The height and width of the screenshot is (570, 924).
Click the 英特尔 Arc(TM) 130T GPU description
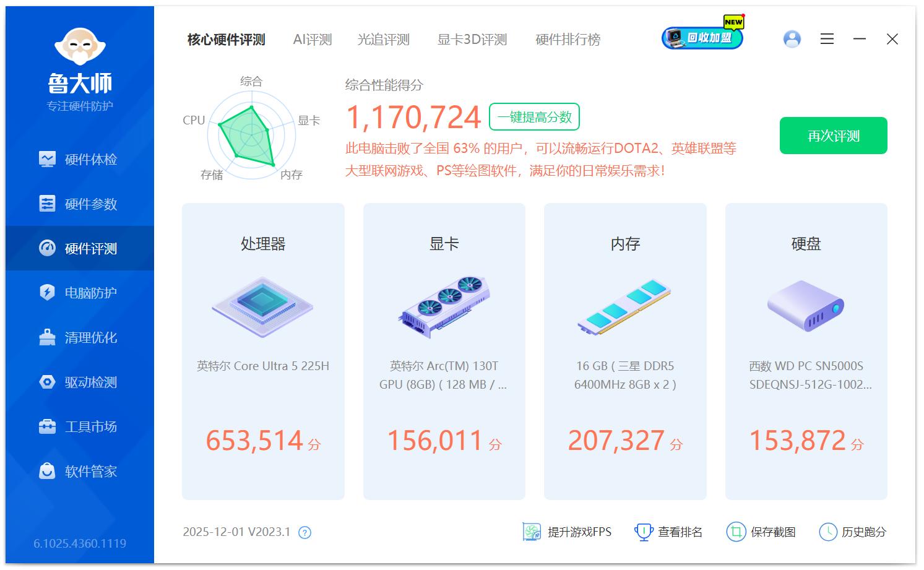click(444, 375)
